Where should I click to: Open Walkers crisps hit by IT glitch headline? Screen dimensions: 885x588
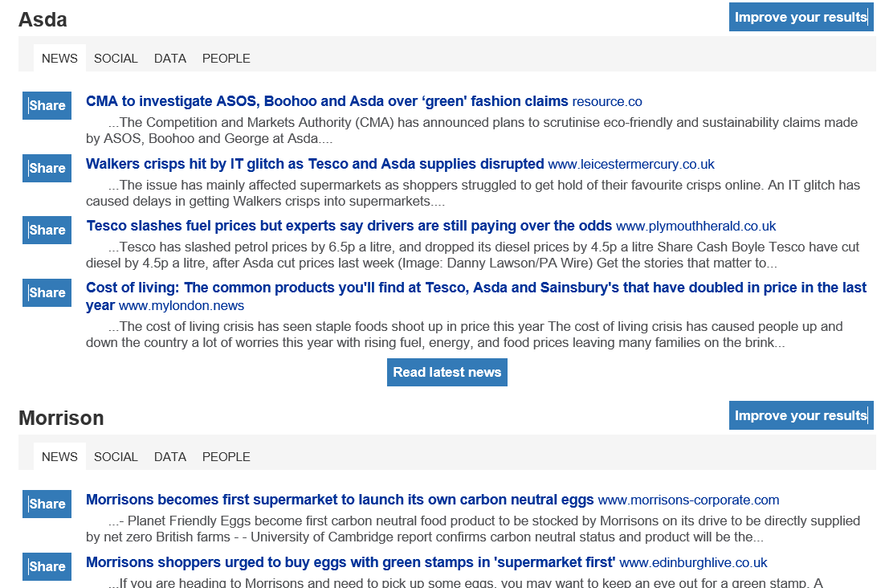click(315, 164)
